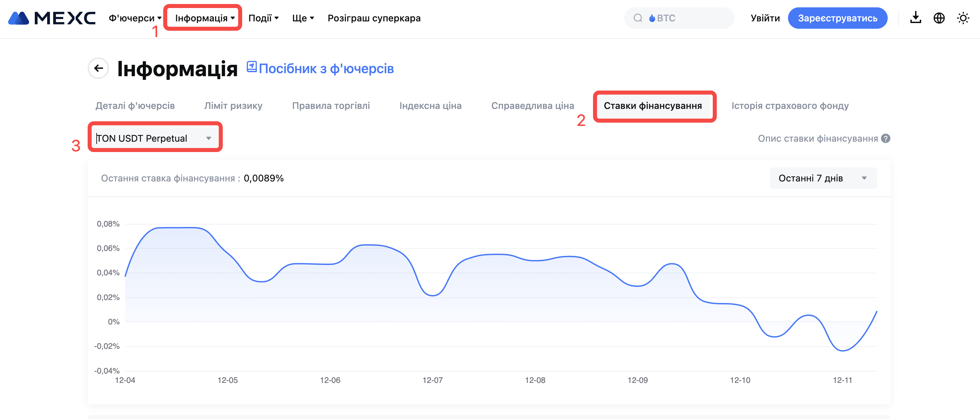Click the Зареєструватись button

[837, 18]
